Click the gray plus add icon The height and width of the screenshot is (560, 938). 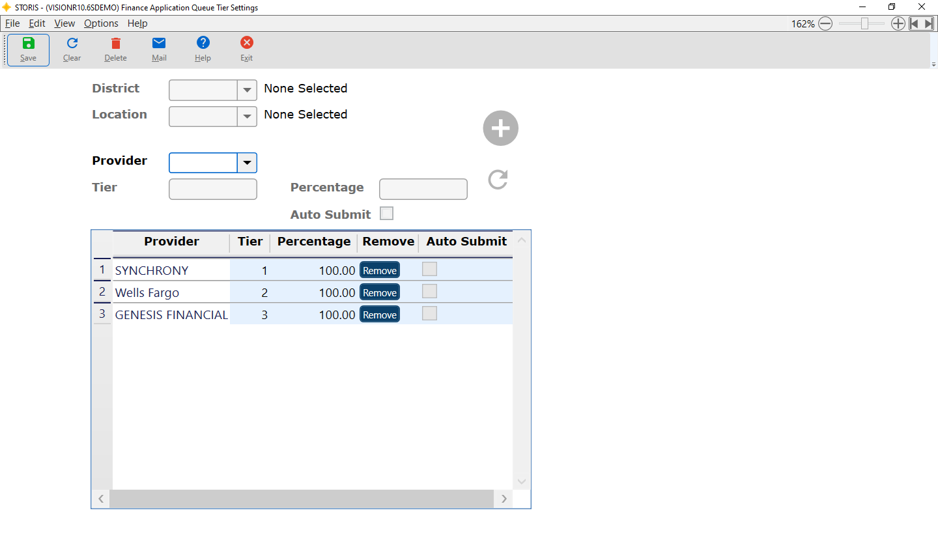tap(500, 128)
